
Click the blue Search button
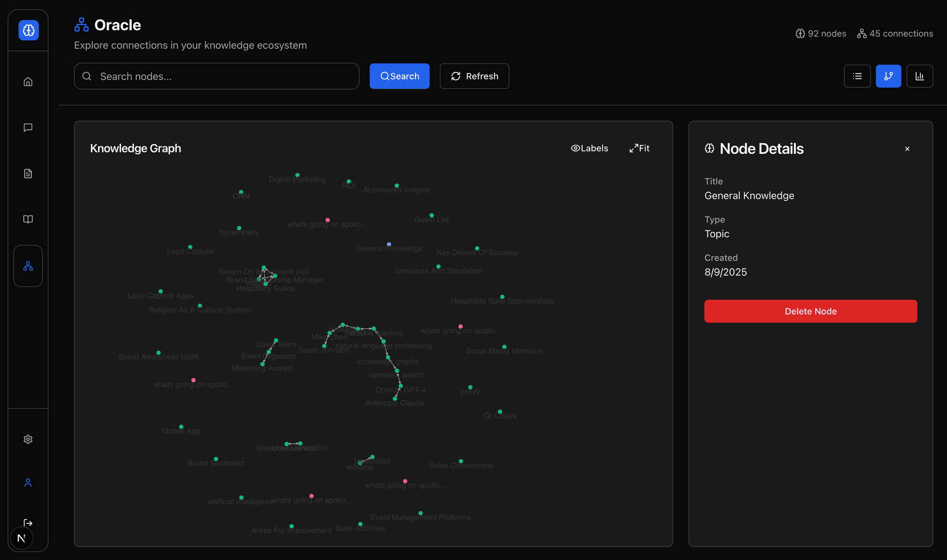point(400,76)
